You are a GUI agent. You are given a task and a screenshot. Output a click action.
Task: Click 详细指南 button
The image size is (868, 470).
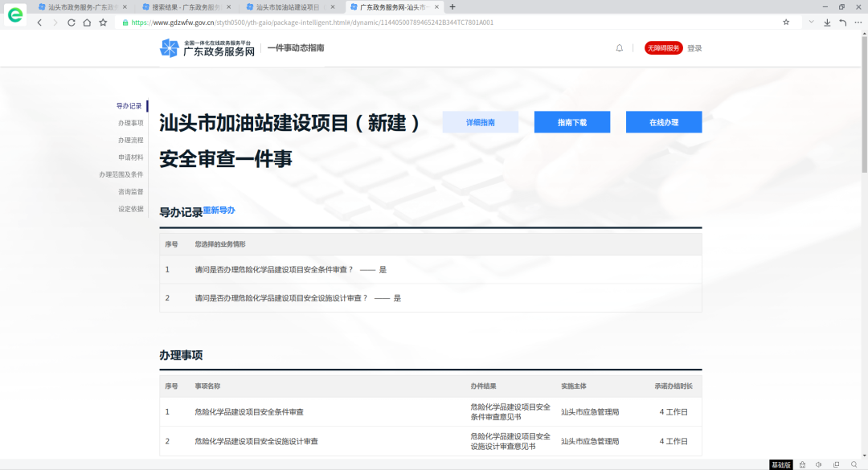481,122
